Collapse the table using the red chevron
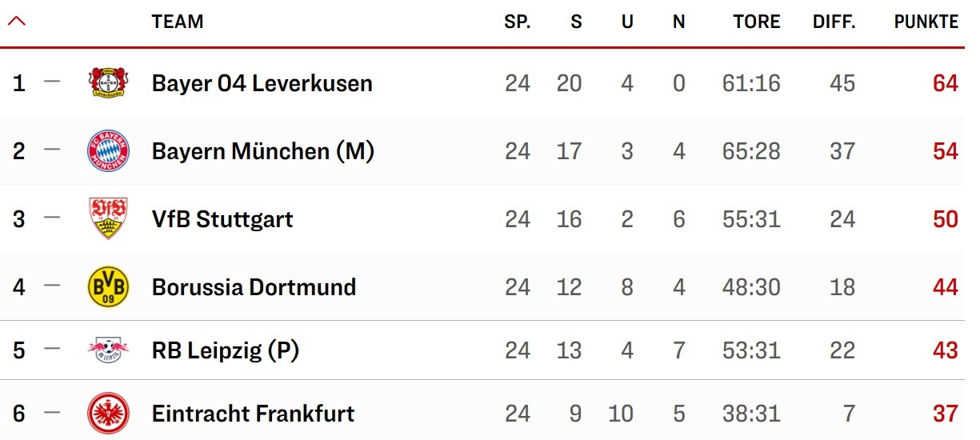The image size is (980, 440). 17,22
